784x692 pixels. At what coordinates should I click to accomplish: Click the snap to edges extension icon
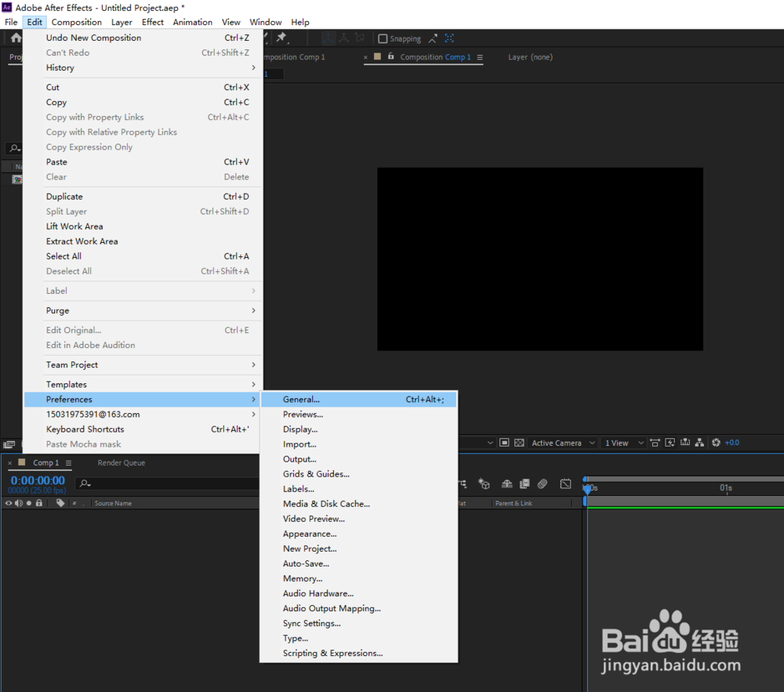point(433,38)
